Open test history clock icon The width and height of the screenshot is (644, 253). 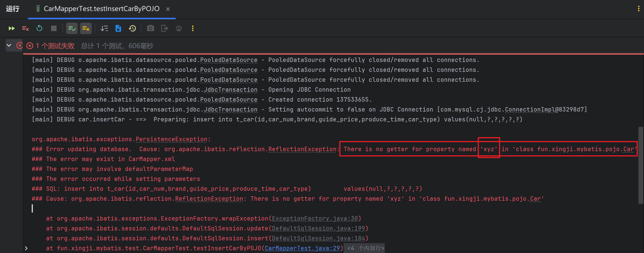click(x=132, y=28)
